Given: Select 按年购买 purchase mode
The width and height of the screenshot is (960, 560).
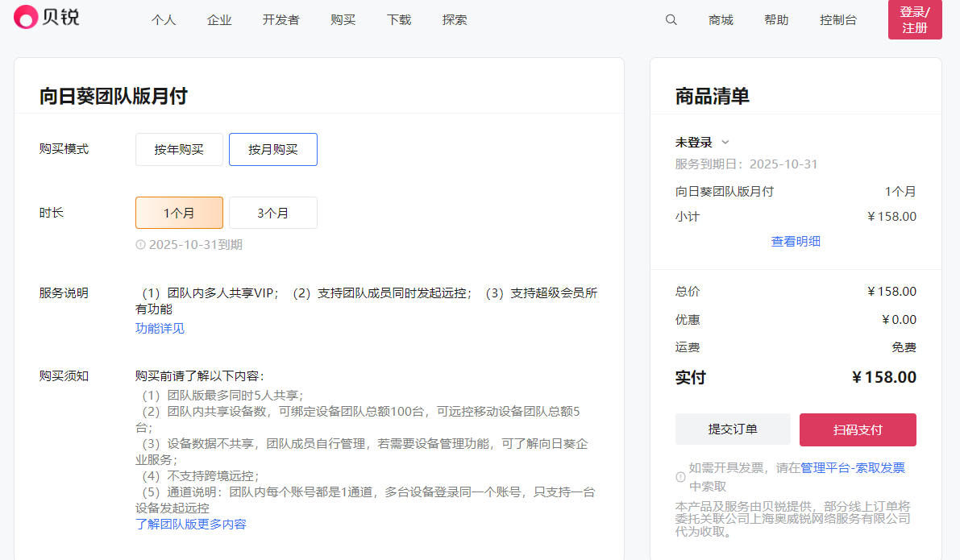Looking at the screenshot, I should click(179, 149).
